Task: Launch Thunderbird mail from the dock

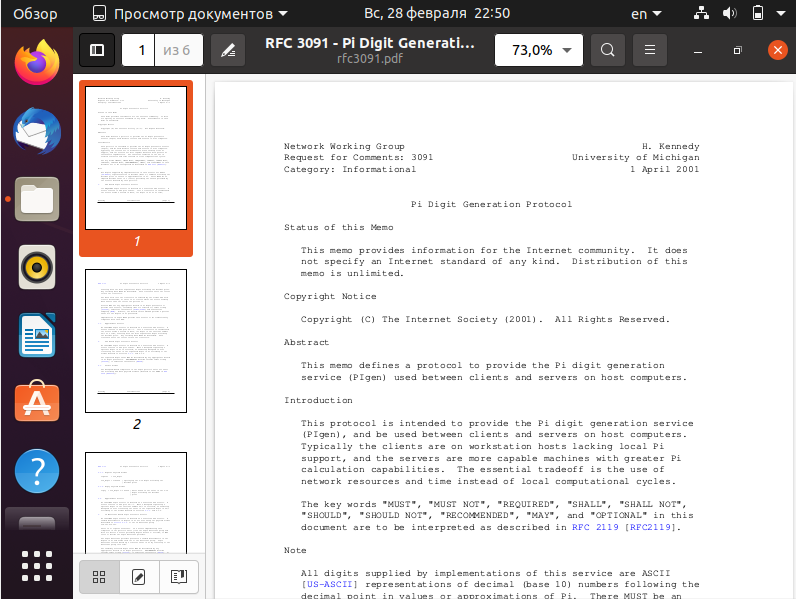Action: (37, 130)
